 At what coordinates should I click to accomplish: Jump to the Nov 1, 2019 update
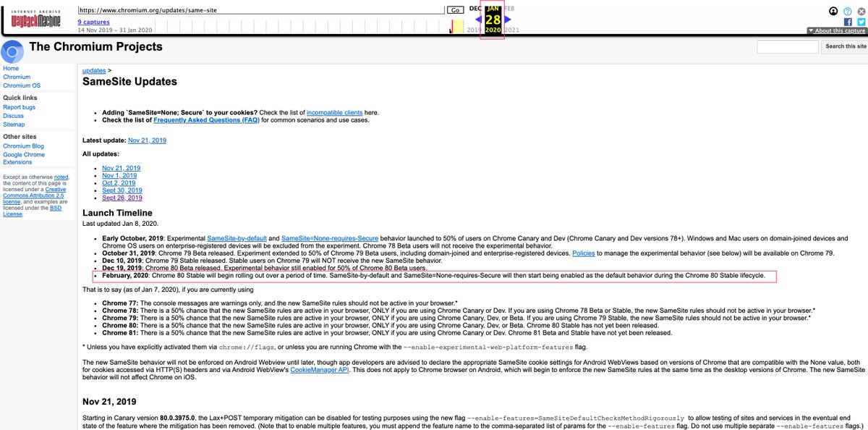119,175
